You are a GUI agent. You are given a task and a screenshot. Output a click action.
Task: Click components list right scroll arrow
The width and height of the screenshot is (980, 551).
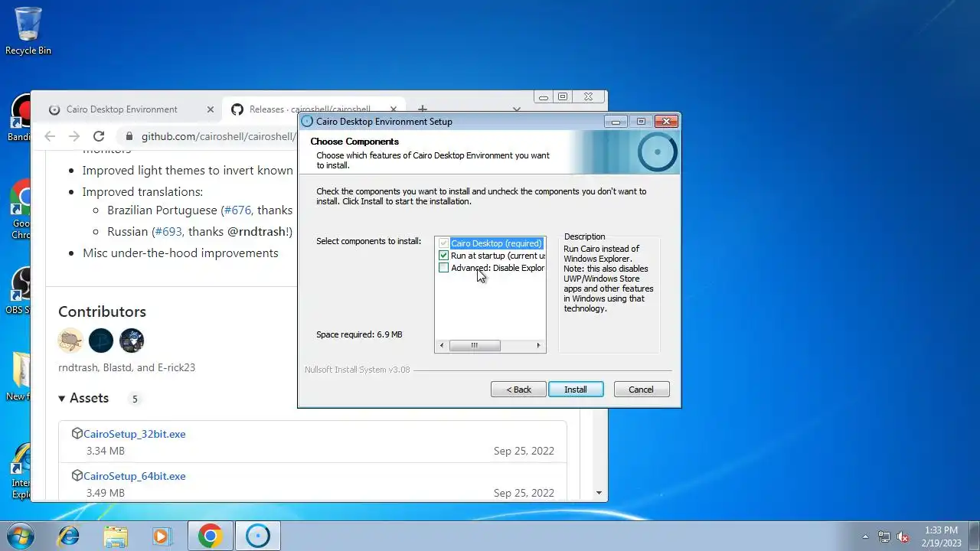click(539, 346)
